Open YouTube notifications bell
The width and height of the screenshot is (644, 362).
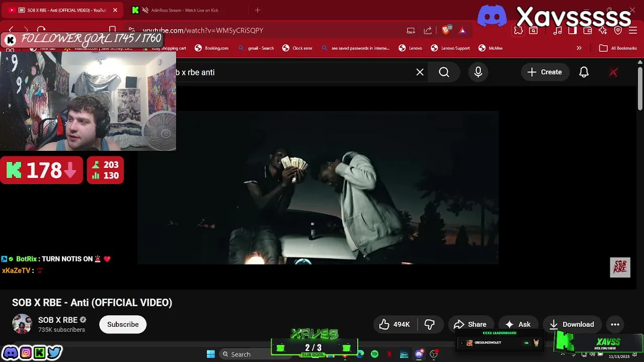pos(584,72)
